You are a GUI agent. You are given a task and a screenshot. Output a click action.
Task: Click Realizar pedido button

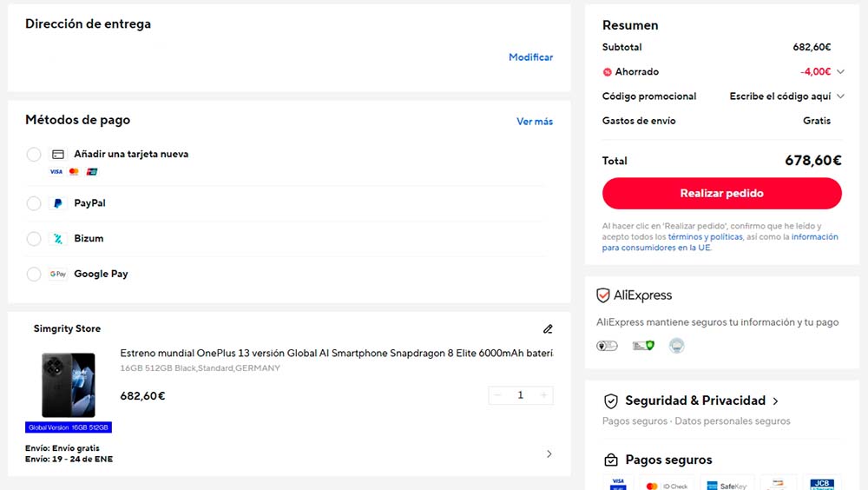point(722,194)
